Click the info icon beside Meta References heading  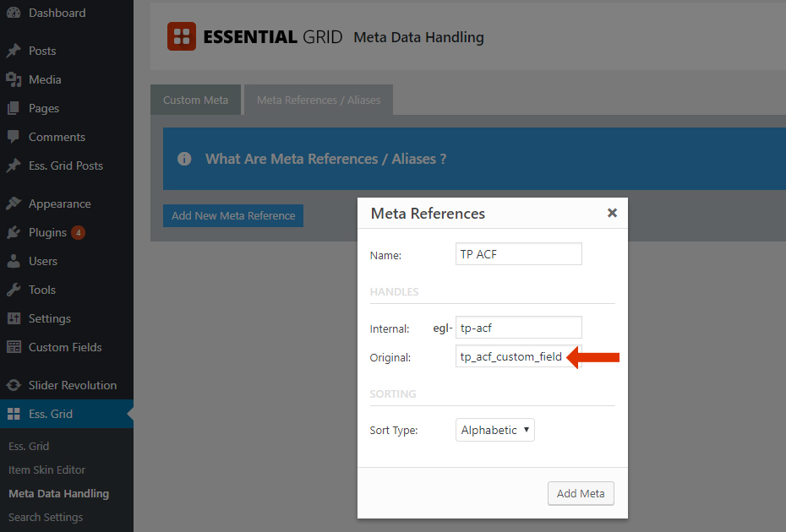(184, 159)
